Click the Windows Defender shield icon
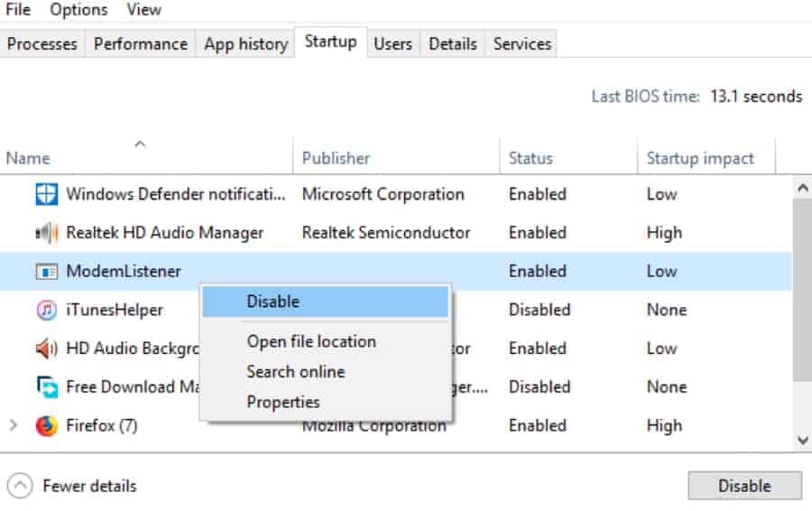The image size is (812, 511). pos(46,194)
